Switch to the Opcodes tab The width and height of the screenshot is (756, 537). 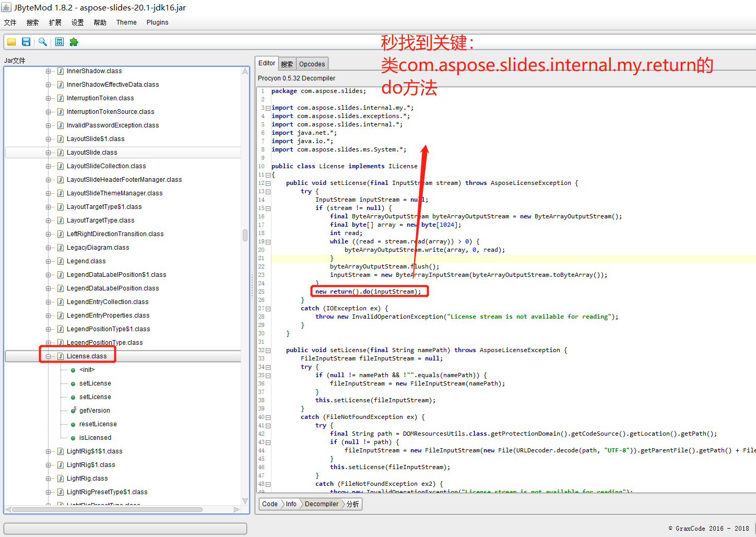pyautogui.click(x=312, y=64)
